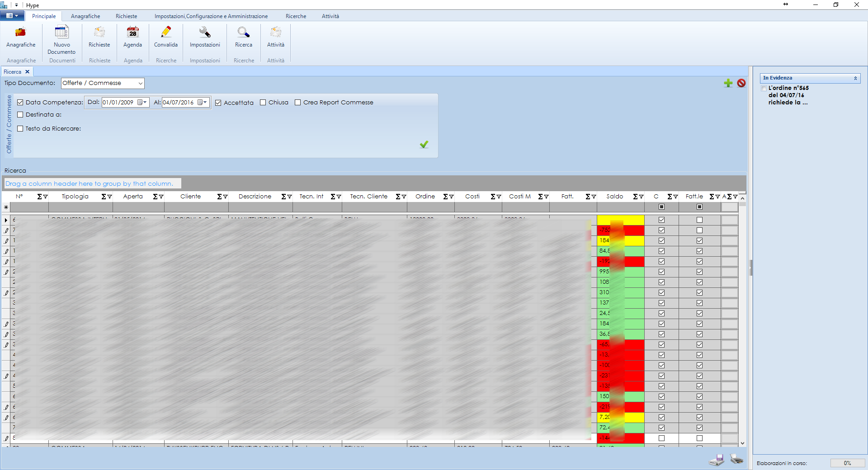Click the Ordine column filter funnel

[451, 197]
